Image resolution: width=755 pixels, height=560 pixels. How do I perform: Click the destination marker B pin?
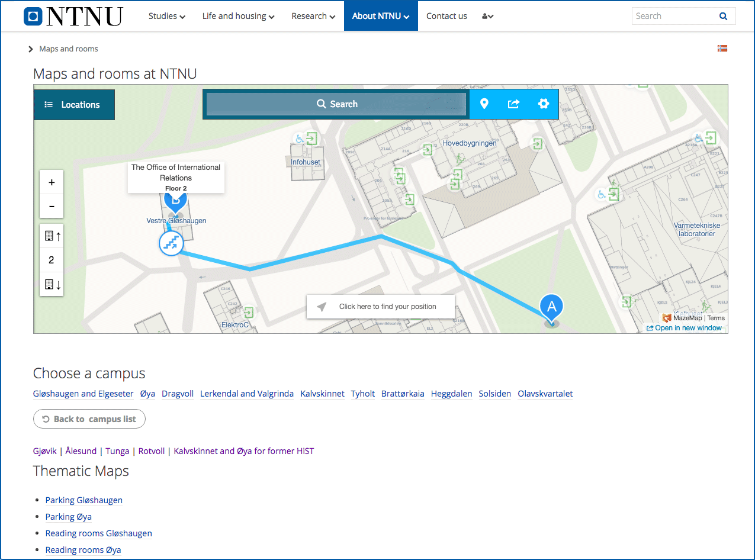click(175, 203)
